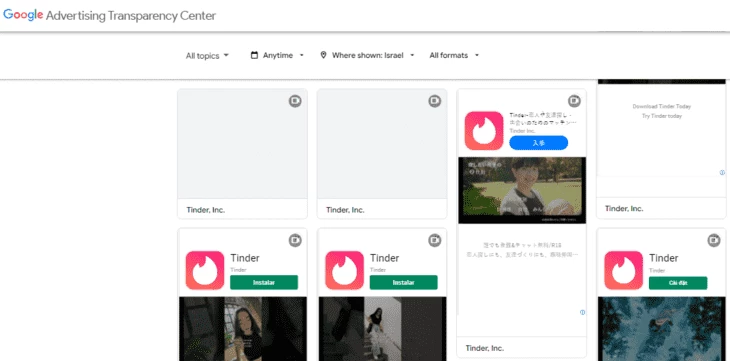Click the Download Tinder Today text
This screenshot has height=361, width=730.
tap(662, 106)
